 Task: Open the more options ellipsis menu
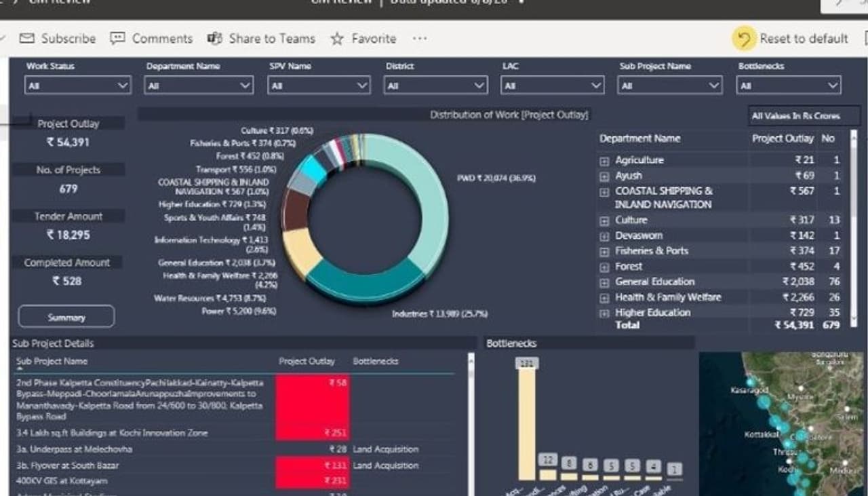click(x=420, y=39)
